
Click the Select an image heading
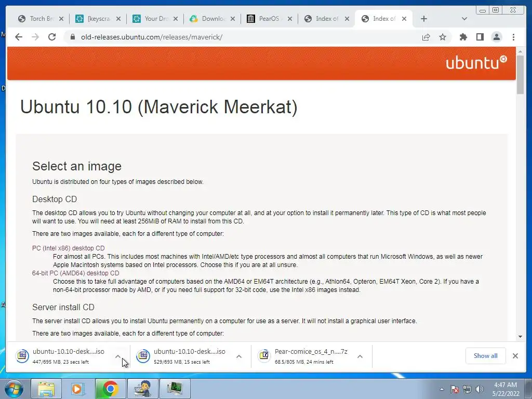pyautogui.click(x=77, y=166)
